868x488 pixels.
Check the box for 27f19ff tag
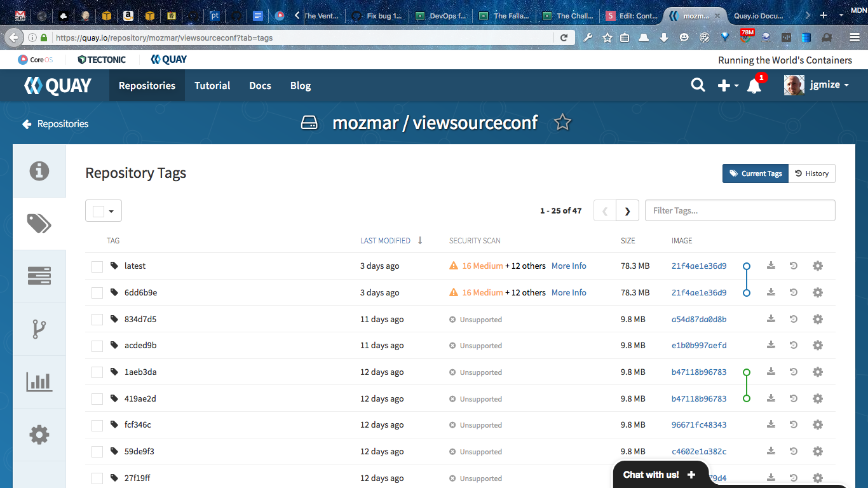coord(97,478)
